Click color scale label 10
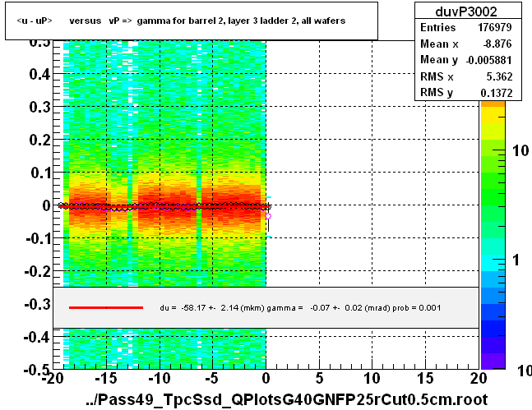Image resolution: width=532 pixels, height=410 pixels. [520, 150]
